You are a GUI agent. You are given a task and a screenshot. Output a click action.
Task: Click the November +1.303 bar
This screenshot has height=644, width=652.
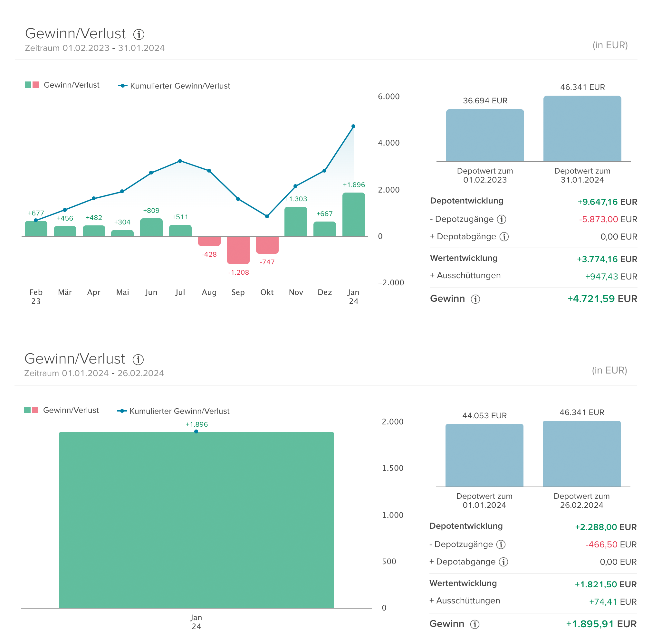[x=296, y=222]
